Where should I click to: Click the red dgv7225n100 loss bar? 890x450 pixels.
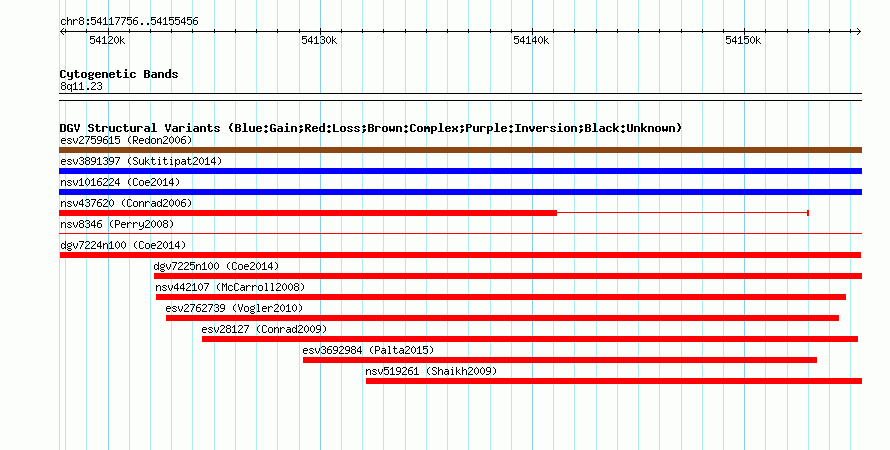click(508, 276)
